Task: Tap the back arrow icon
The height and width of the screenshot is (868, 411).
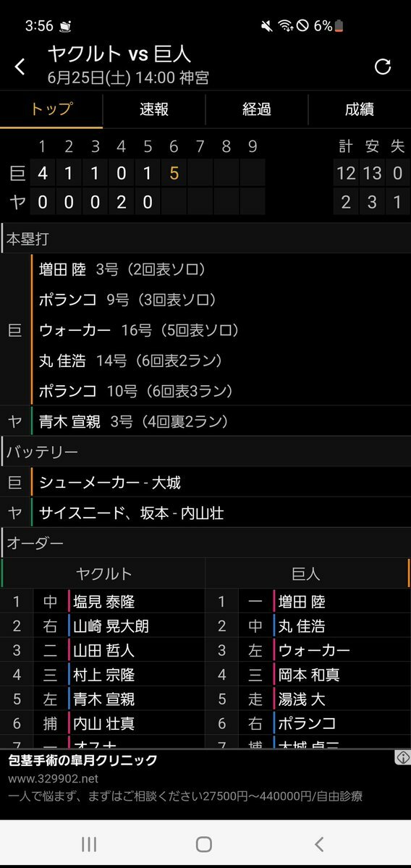Action: pyautogui.click(x=20, y=67)
